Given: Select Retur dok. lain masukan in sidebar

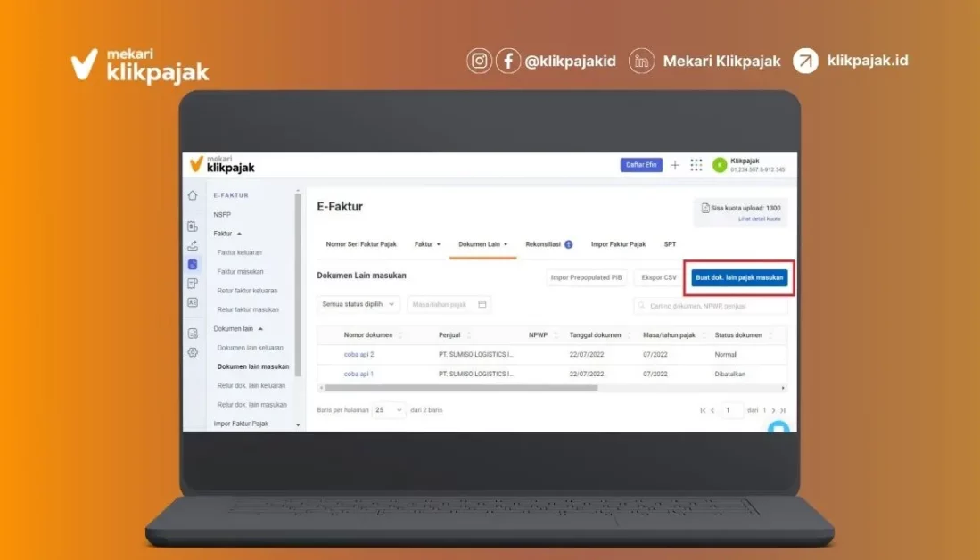Looking at the screenshot, I should 251,405.
